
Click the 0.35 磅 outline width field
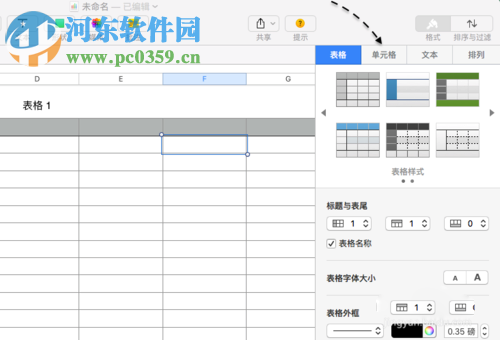pyautogui.click(x=461, y=331)
